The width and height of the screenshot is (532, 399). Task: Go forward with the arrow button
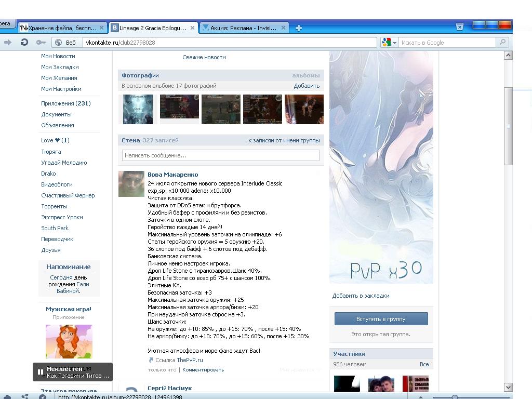point(8,43)
